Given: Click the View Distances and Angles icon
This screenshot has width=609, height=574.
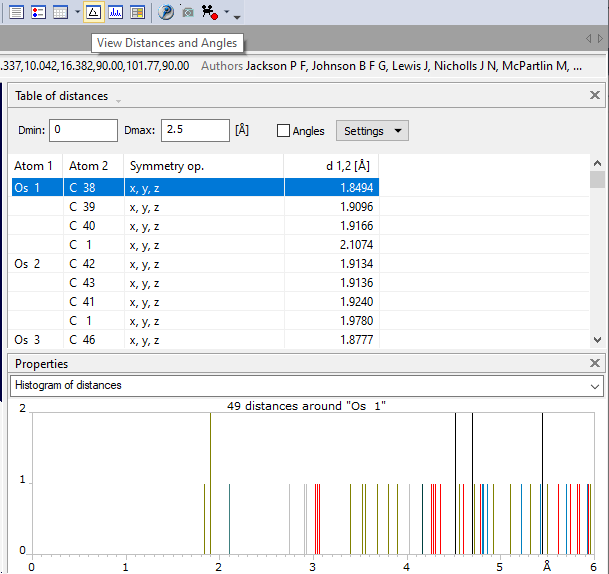Looking at the screenshot, I should 93,13.
